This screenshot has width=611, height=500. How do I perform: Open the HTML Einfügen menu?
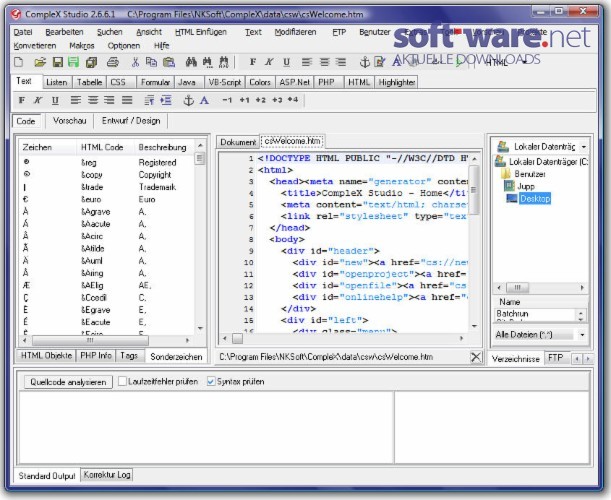201,32
